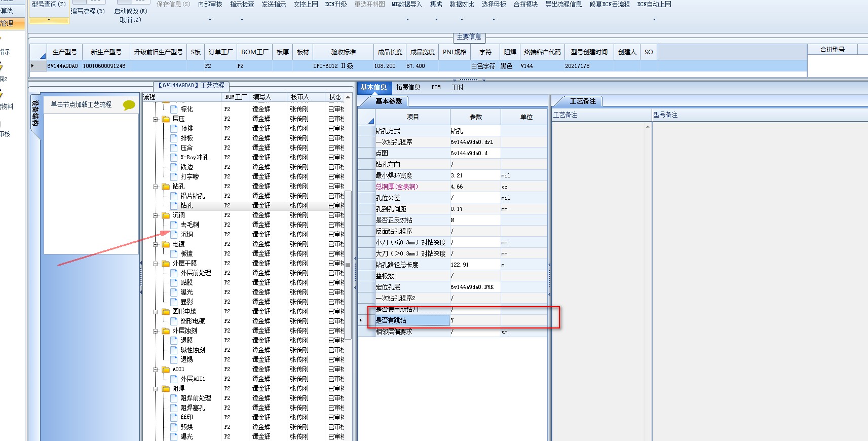The height and width of the screenshot is (441, 868).
Task: Open the 内部审核 dropdown arrow
Action: (210, 20)
